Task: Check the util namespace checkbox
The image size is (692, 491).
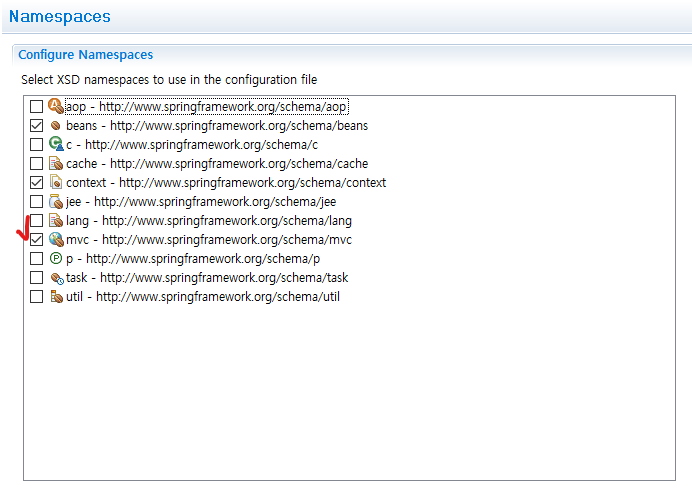Action: click(x=36, y=297)
